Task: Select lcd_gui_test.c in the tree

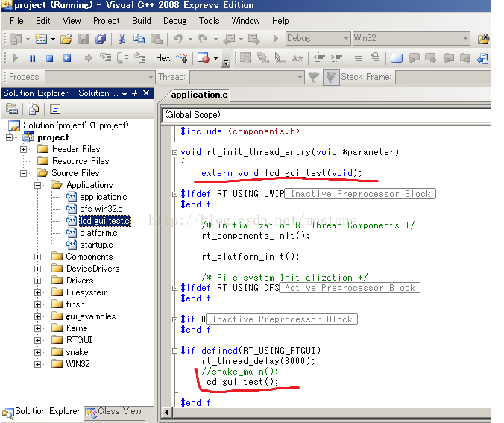Action: 105,221
